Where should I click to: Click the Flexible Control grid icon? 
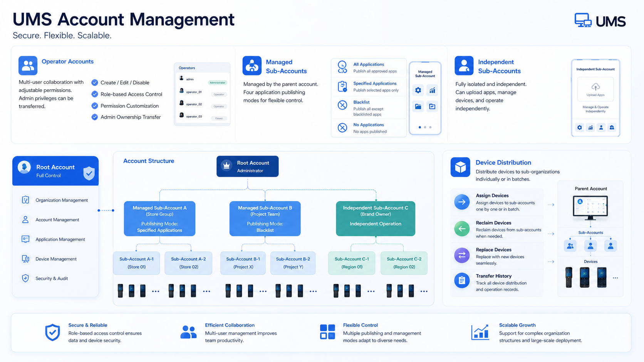[327, 332]
